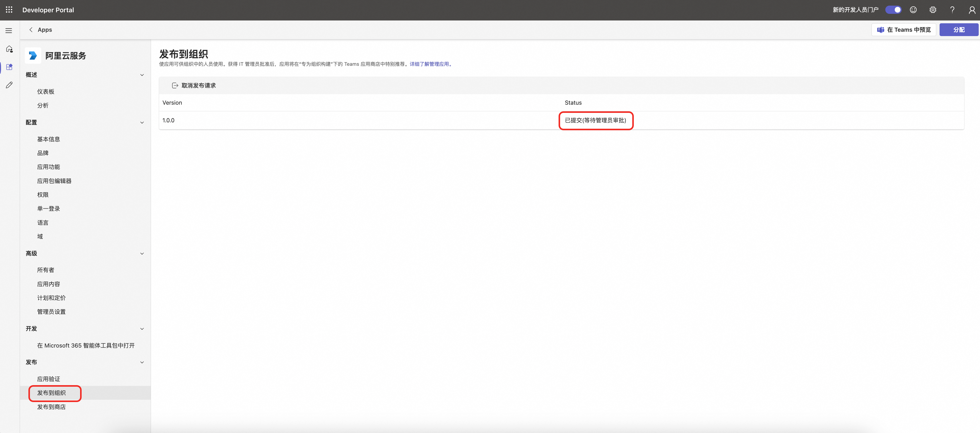The width and height of the screenshot is (980, 433).
Task: Collapse the 概述 section
Action: 142,75
